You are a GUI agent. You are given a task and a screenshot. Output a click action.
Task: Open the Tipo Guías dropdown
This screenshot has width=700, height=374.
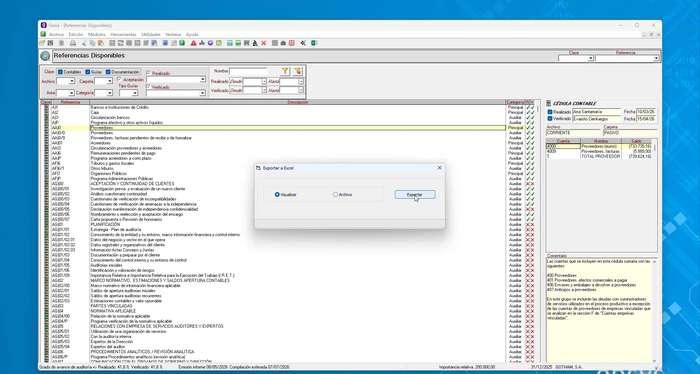[x=135, y=93]
